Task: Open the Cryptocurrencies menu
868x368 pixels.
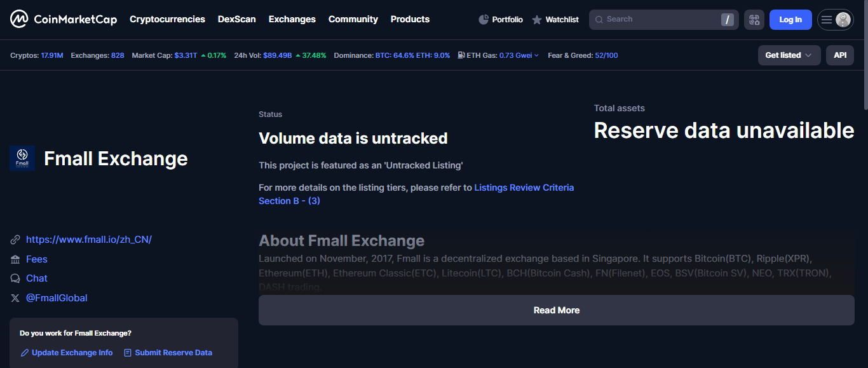Action: [x=167, y=19]
